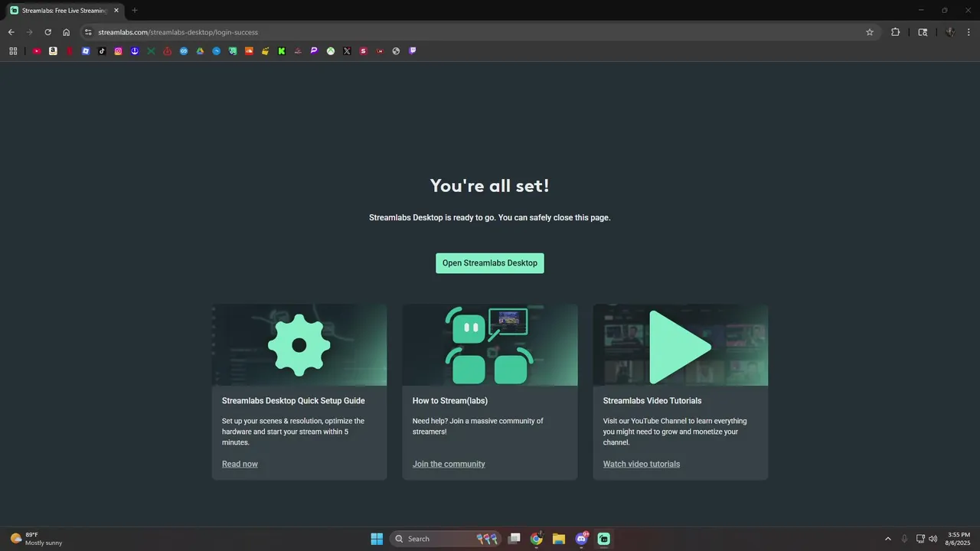
Task: Click the play-arrow image on Video Tutorials card
Action: click(681, 347)
